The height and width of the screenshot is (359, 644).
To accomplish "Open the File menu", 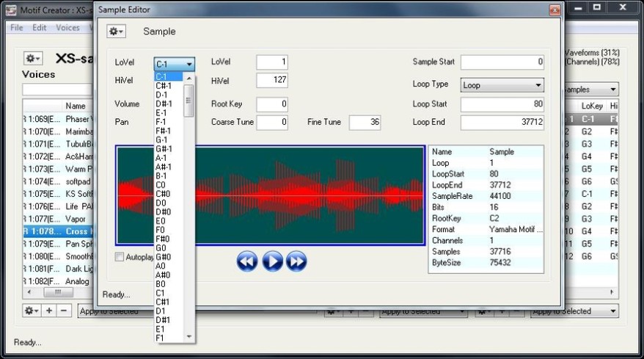I will click(x=17, y=28).
